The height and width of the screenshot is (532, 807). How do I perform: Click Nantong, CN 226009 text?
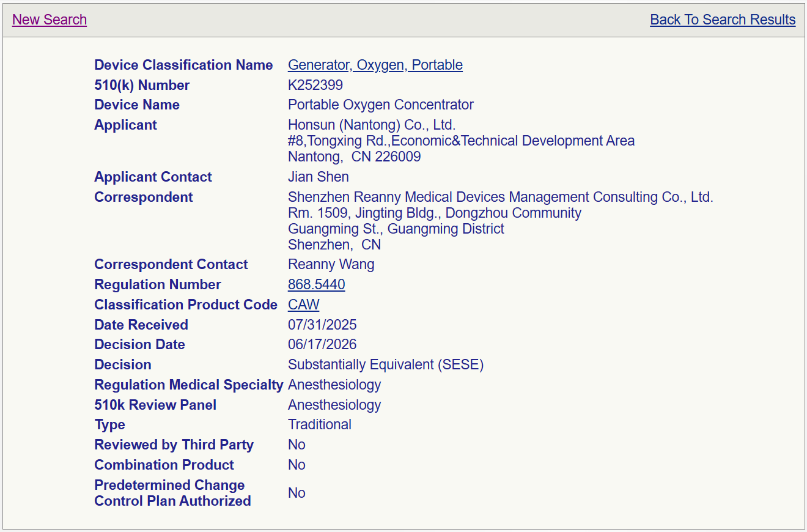pyautogui.click(x=355, y=157)
